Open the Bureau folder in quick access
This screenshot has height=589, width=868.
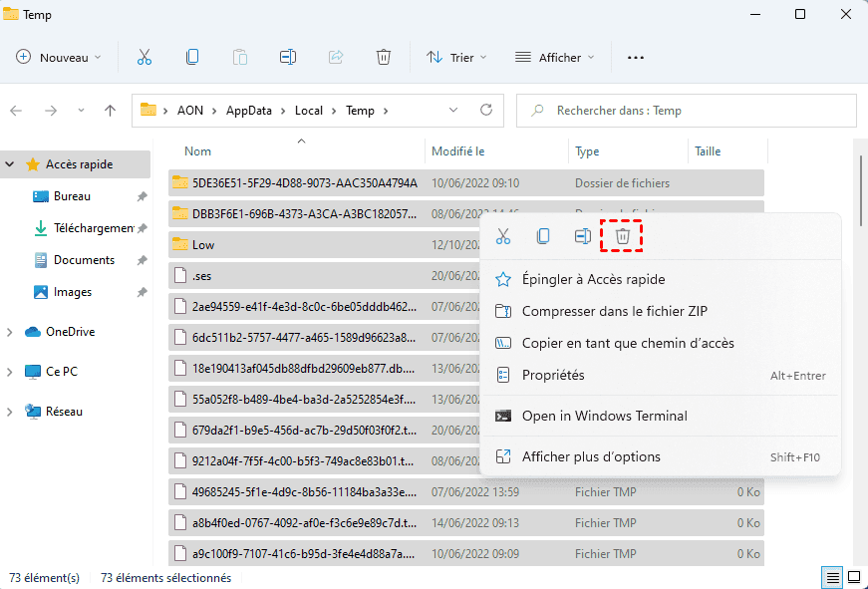[x=72, y=196]
